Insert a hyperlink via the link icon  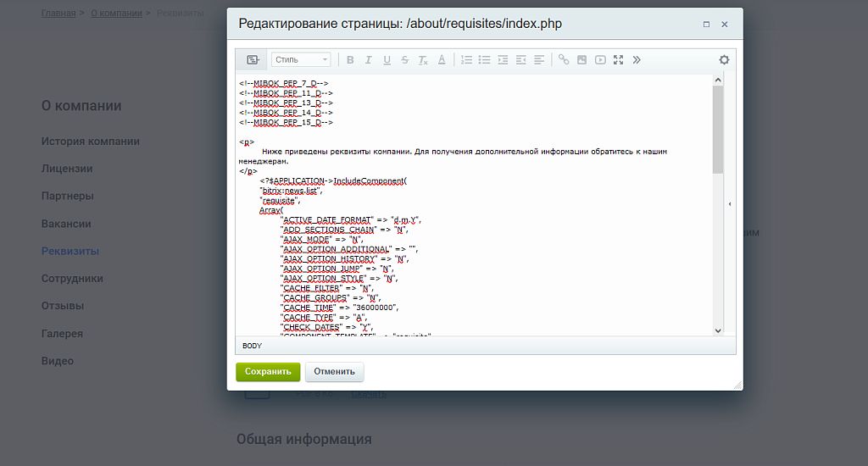pos(564,60)
